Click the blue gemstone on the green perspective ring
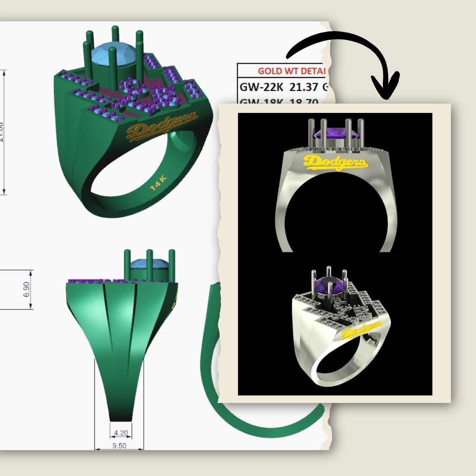Viewport: 476px width, 476px height. coord(113,55)
